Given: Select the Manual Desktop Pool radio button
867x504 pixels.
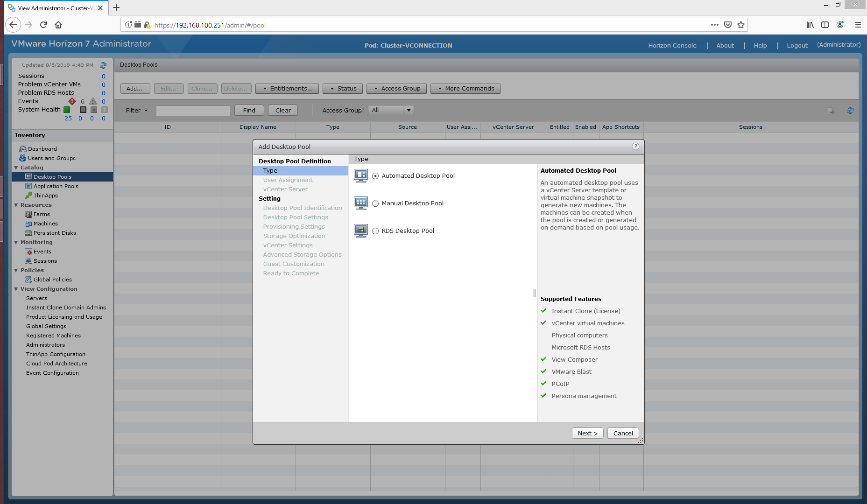Looking at the screenshot, I should coord(375,203).
